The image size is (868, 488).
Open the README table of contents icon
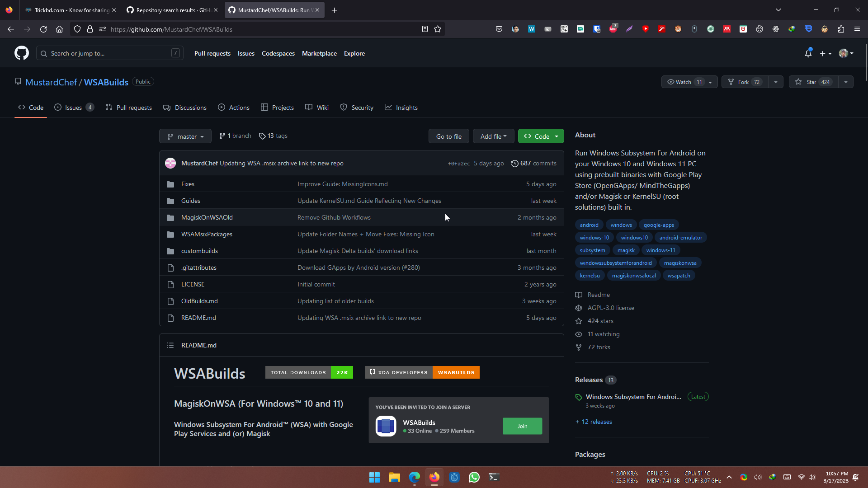170,345
